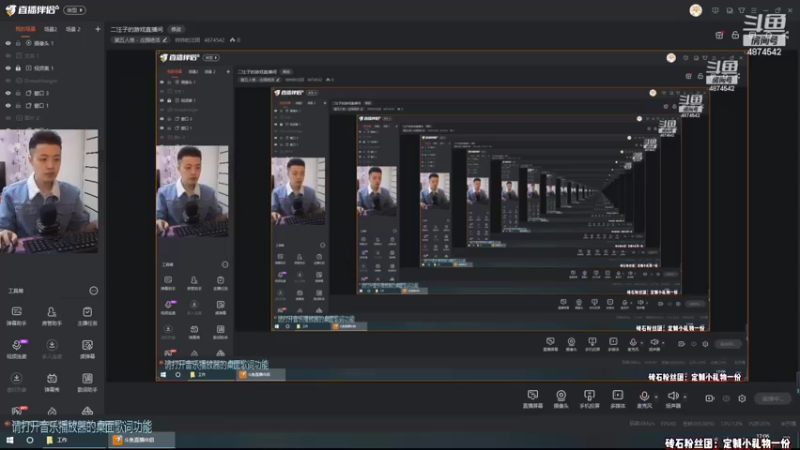Add a new scene with the plus button

pyautogui.click(x=97, y=29)
